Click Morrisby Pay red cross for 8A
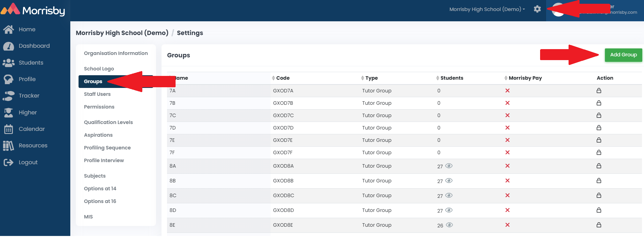Viewport: 644px width, 237px height. coord(508,166)
